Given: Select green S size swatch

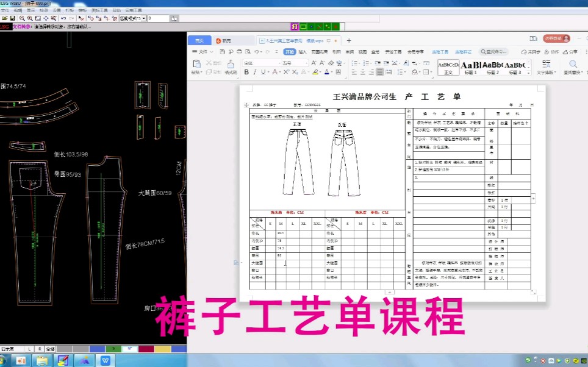Looking at the screenshot, I should tap(113, 349).
